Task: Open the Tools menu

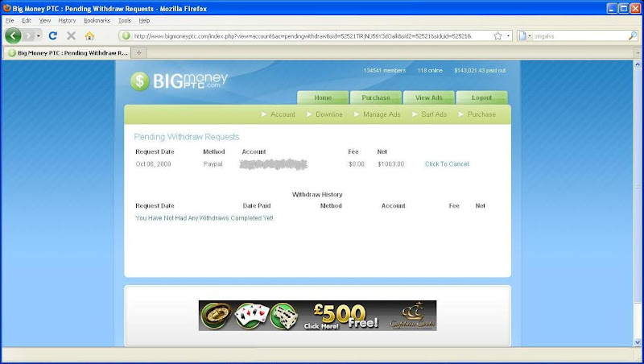Action: pyautogui.click(x=125, y=20)
